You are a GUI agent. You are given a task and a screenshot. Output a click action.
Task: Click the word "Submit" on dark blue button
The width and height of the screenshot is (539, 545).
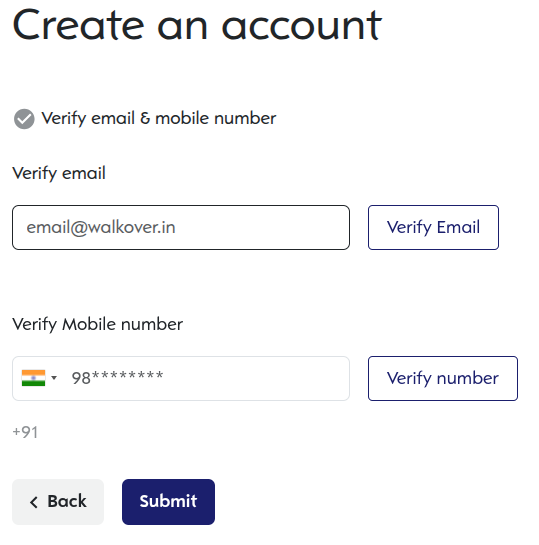168,501
